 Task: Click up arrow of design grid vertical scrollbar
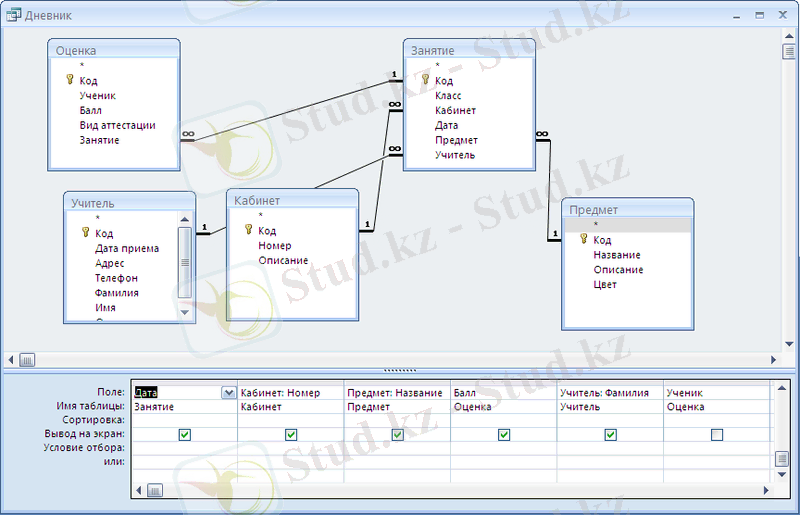coord(782,388)
